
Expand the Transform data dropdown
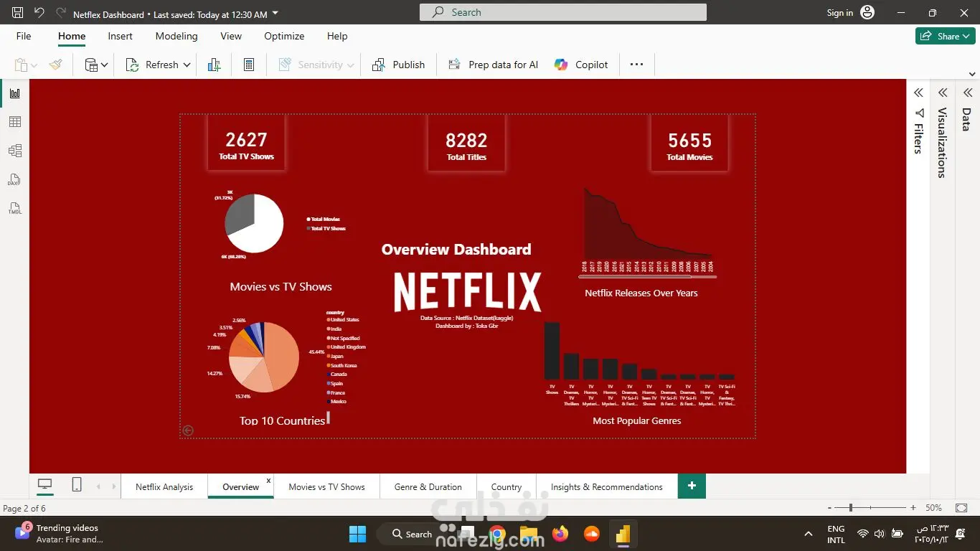[x=103, y=65]
